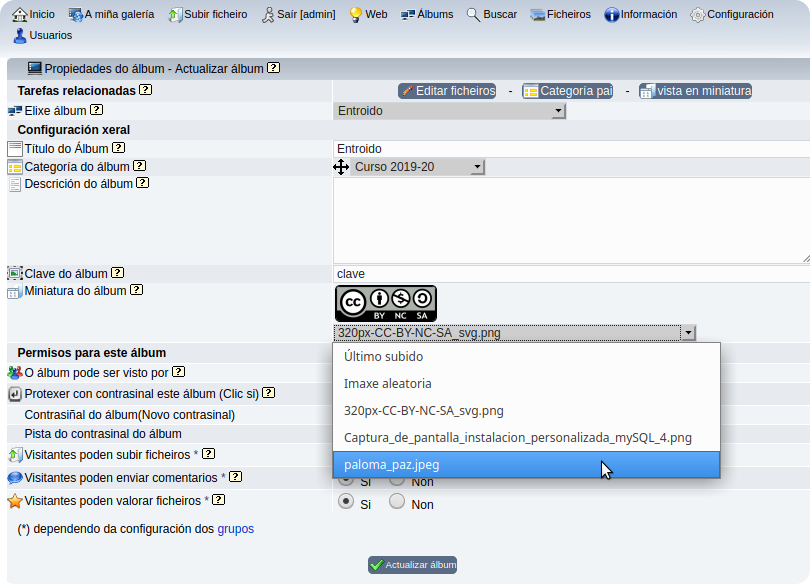Collapse the Miniatura thumbnail file dropdown

pos(687,333)
